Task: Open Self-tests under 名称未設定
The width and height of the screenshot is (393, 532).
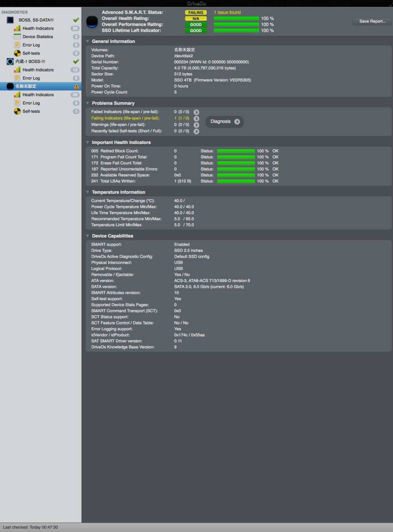Action: 31,111
